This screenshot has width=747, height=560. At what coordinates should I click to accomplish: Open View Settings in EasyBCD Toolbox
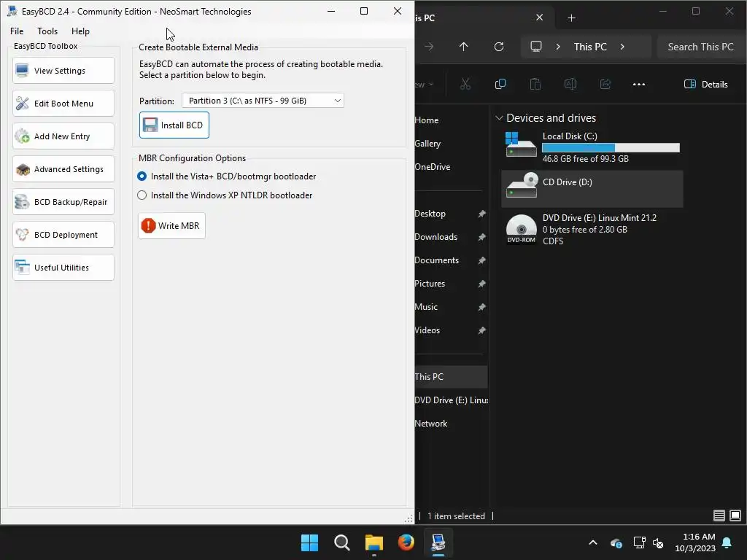coord(63,71)
